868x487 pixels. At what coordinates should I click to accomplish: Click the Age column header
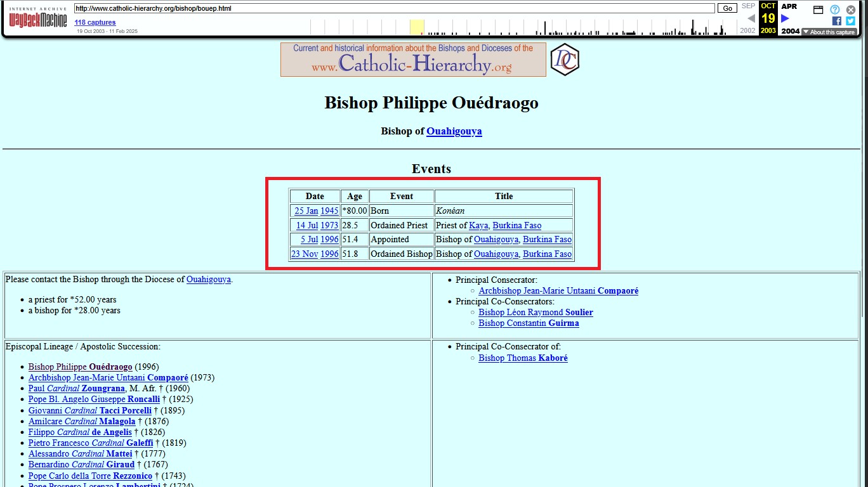[355, 197]
